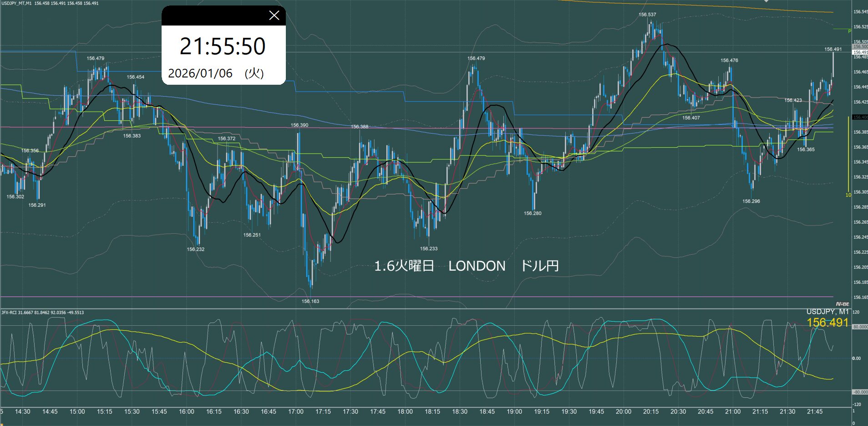Select the '1.6火曜日 LONDON ドル円' text label

point(466,266)
